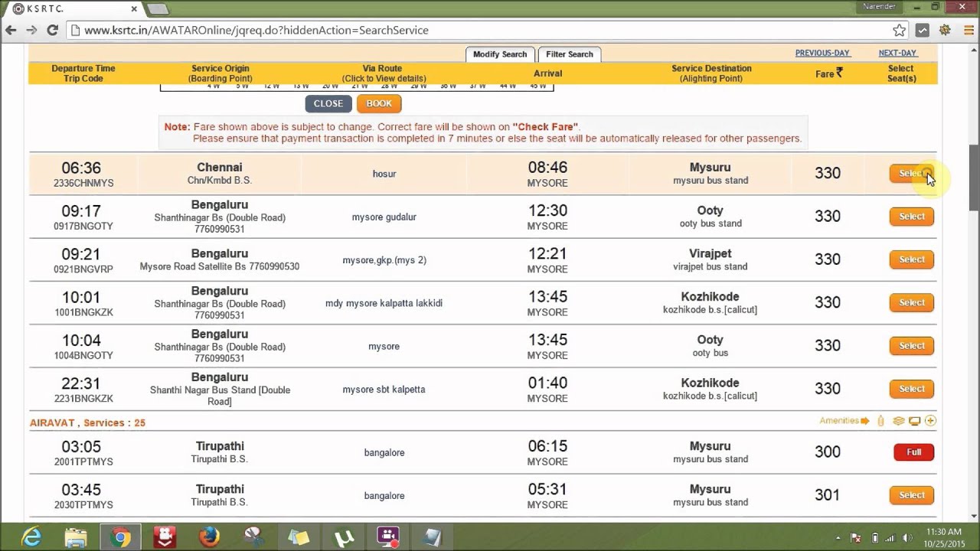980x551 pixels.
Task: Click the 'Narender' profile button
Action: click(881, 6)
